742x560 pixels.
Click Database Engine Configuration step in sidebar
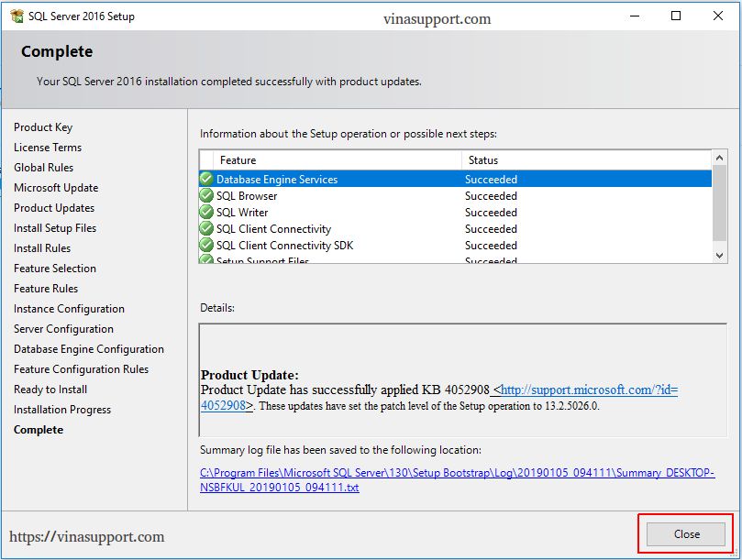click(89, 349)
